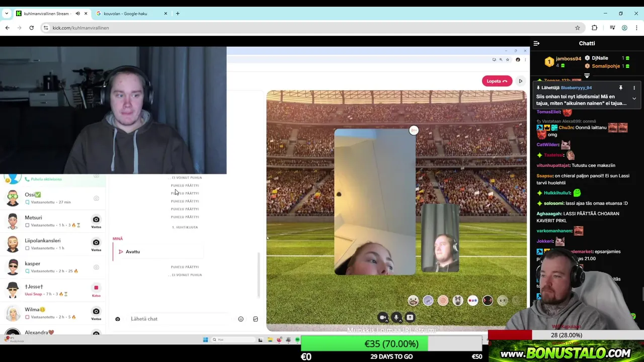
Task: Select the bearded face lens
Action: (413, 301)
